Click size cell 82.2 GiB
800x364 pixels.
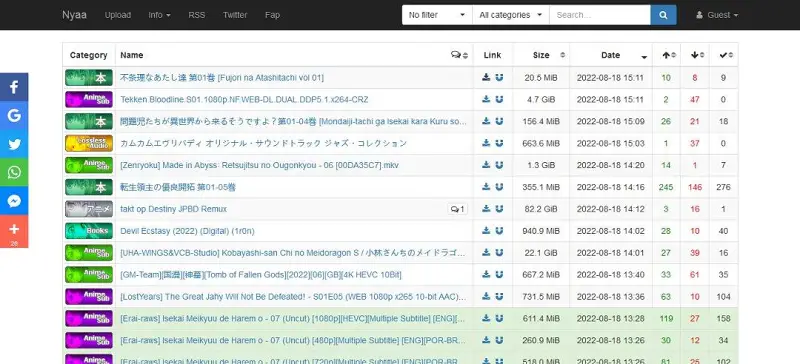click(541, 209)
